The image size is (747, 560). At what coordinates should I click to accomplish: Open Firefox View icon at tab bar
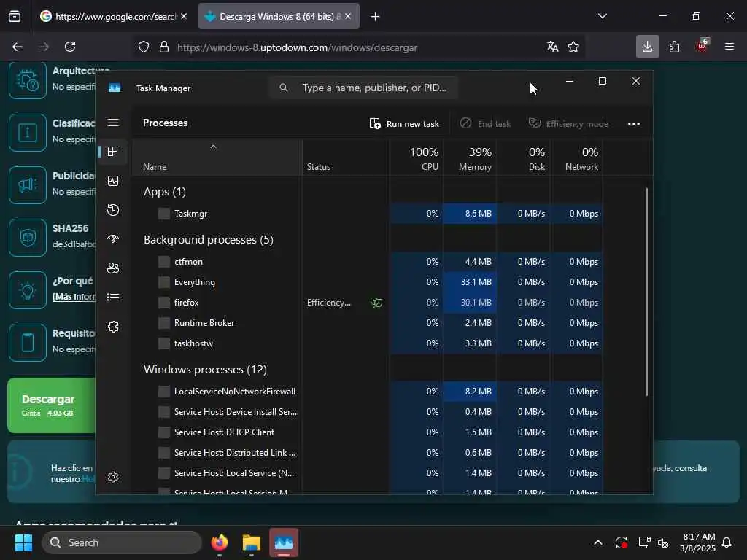(15, 17)
